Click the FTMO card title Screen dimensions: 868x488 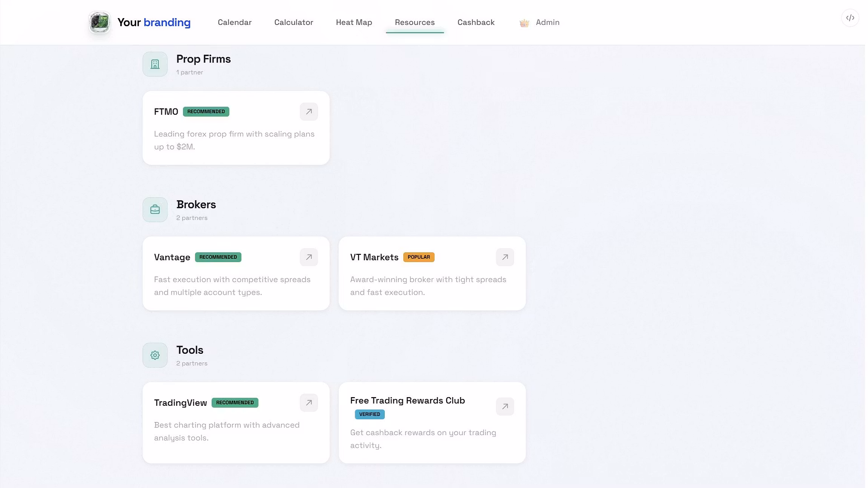tap(166, 112)
